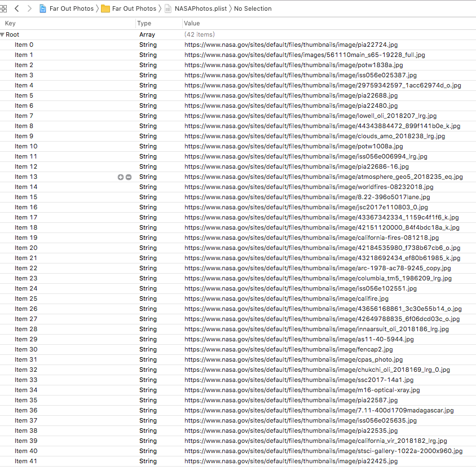Click the Value column header
The image size is (476, 470).
[192, 23]
